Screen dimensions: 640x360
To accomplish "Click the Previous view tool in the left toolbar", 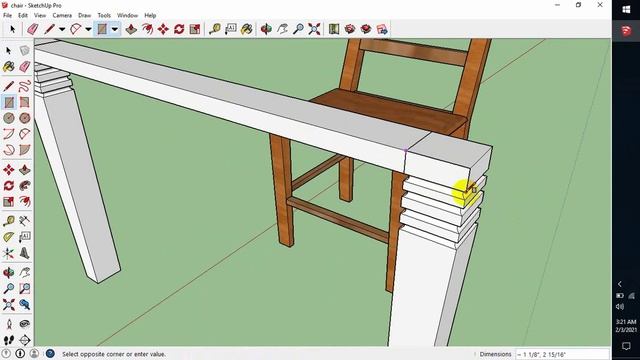I will (24, 304).
